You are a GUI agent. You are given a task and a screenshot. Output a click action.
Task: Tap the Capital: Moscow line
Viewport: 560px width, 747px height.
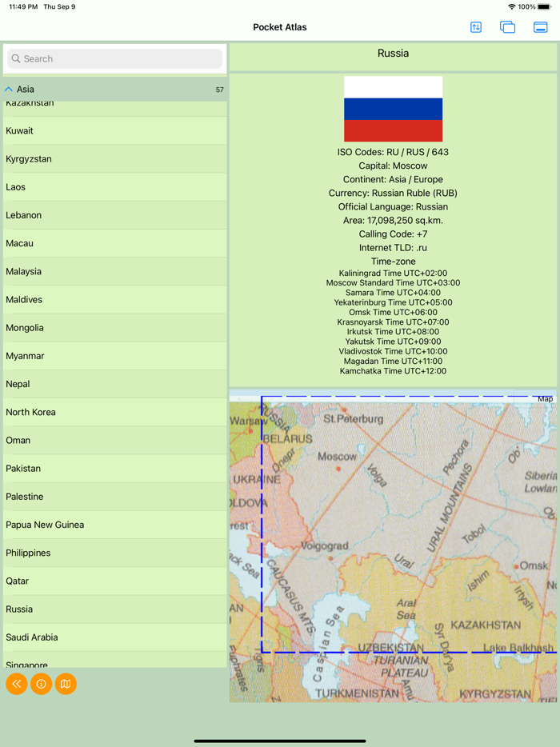point(393,166)
